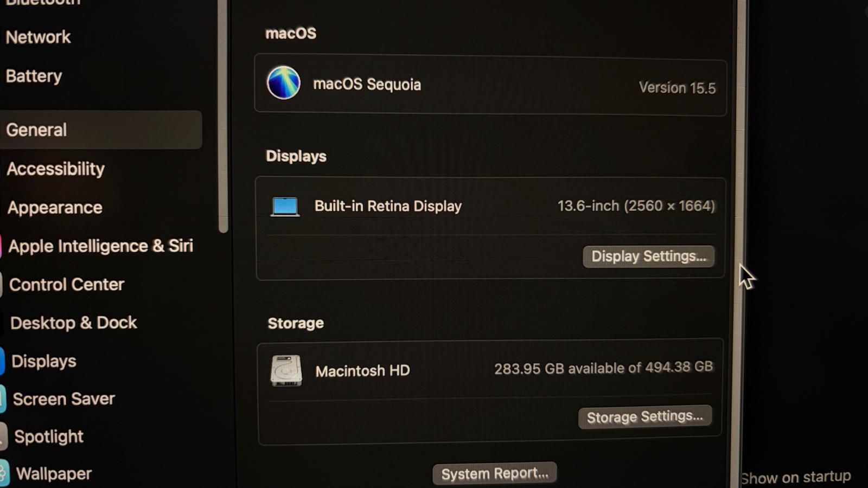The width and height of the screenshot is (868, 488).
Task: Open the System Report
Action: point(494,473)
